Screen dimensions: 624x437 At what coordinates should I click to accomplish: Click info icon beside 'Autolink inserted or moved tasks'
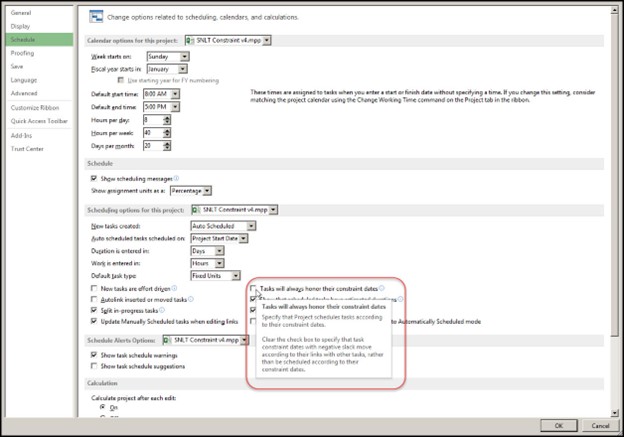(188, 299)
